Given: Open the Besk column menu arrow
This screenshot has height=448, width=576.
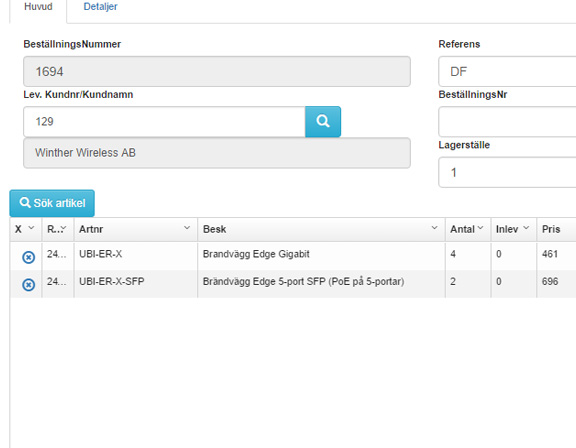Looking at the screenshot, I should [x=434, y=228].
